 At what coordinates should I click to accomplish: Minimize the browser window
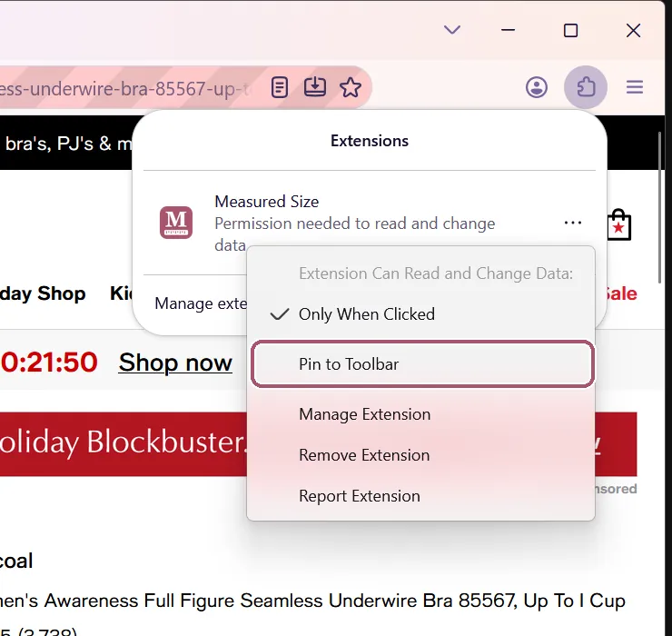pos(508,30)
